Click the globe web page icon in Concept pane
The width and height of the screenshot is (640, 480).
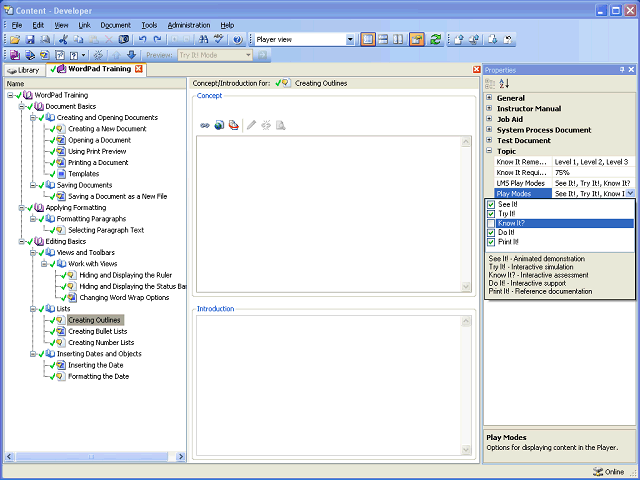219,125
